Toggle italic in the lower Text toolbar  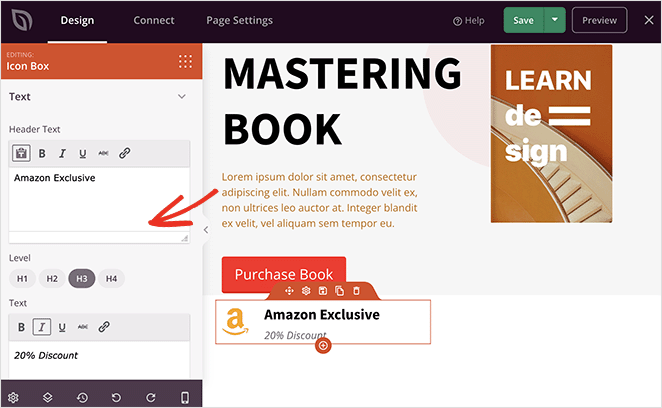42,327
